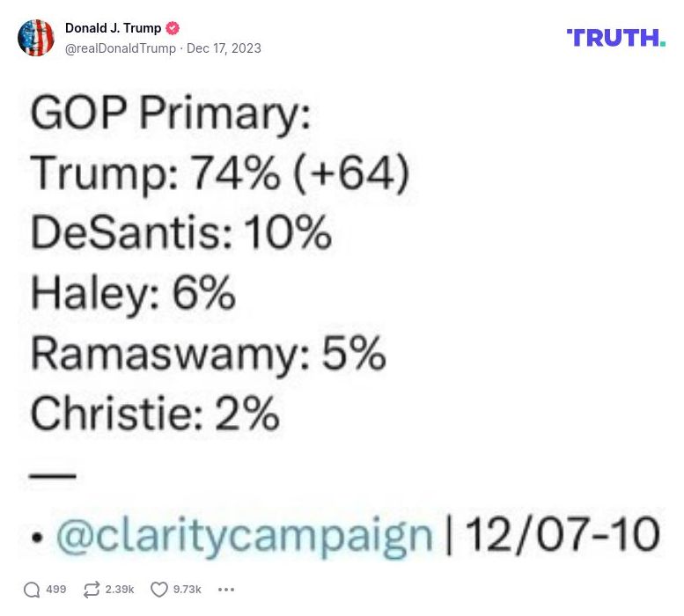Click the 2.39k ReTruths count
The image size is (684, 616).
point(120,590)
